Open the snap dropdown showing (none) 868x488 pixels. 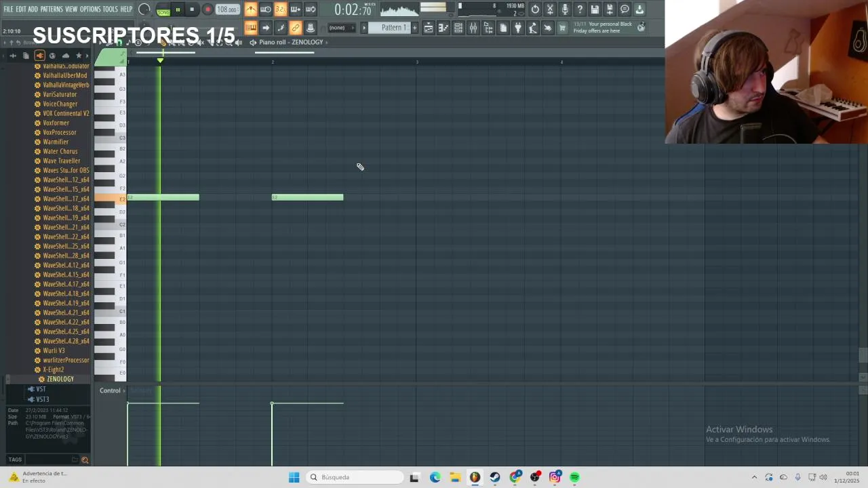tap(340, 28)
